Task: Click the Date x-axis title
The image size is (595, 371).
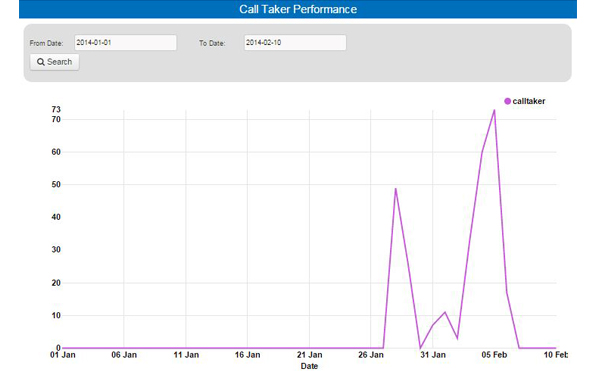Action: (309, 366)
